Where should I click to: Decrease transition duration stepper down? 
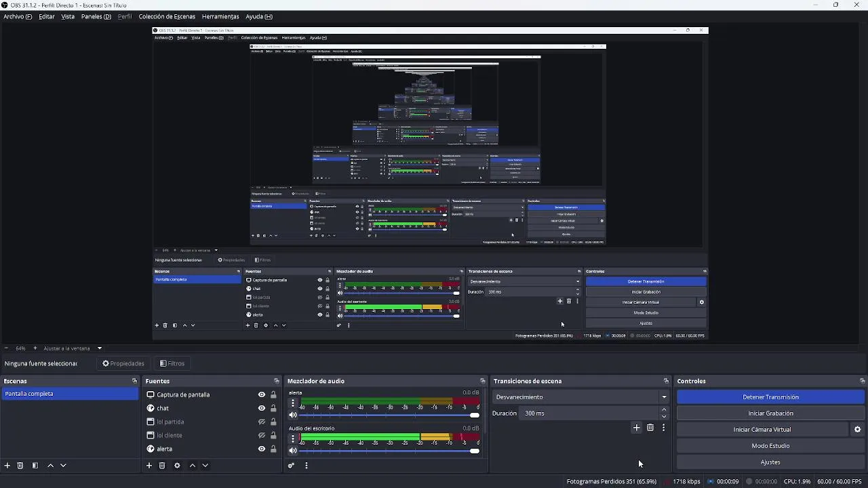tap(664, 416)
